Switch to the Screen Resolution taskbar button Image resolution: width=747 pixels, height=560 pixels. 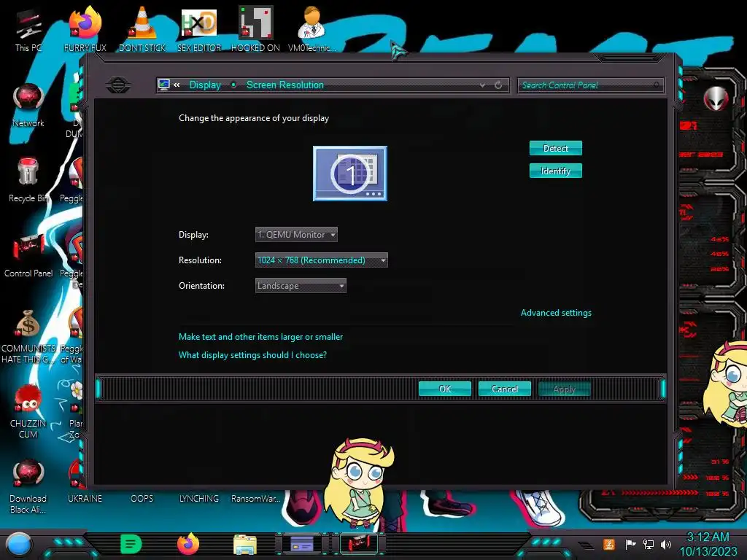(359, 544)
